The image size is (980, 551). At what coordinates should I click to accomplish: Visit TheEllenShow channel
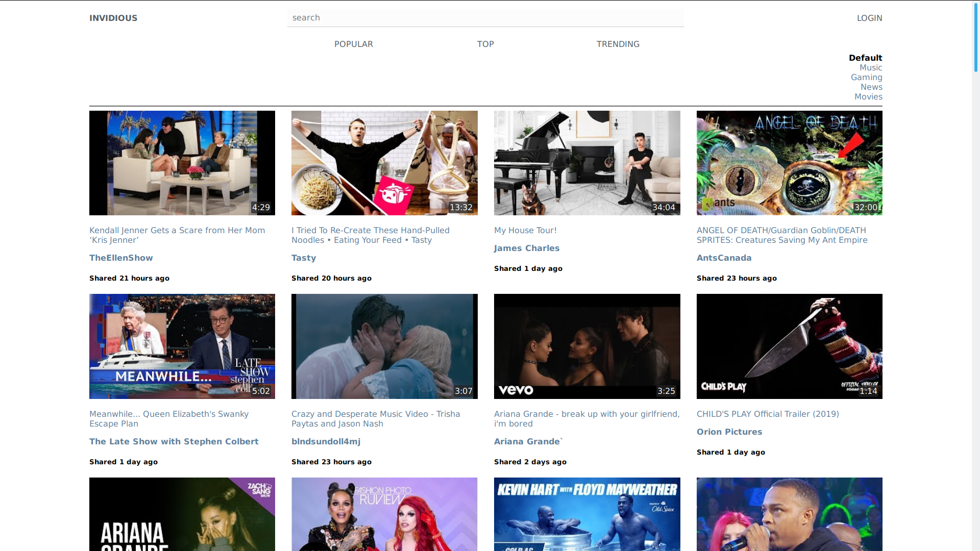121,258
